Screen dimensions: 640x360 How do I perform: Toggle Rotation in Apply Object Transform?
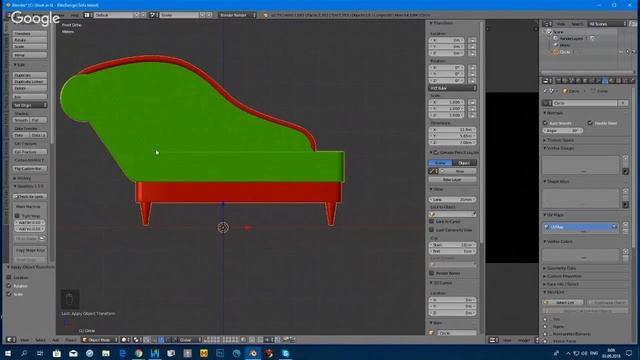[9, 286]
